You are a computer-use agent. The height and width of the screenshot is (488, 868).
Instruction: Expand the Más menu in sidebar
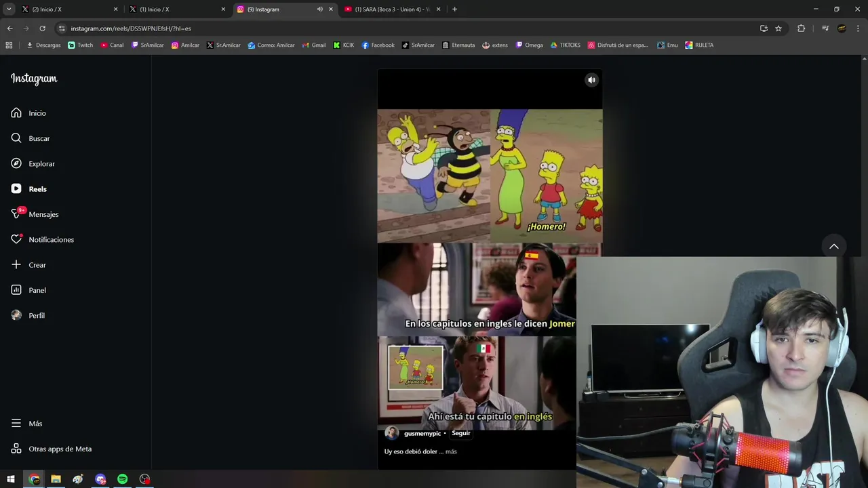26,424
